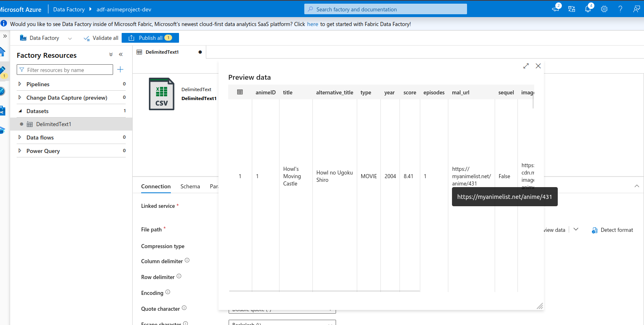Click the Detect format button
Image resolution: width=644 pixels, height=325 pixels.
click(612, 230)
